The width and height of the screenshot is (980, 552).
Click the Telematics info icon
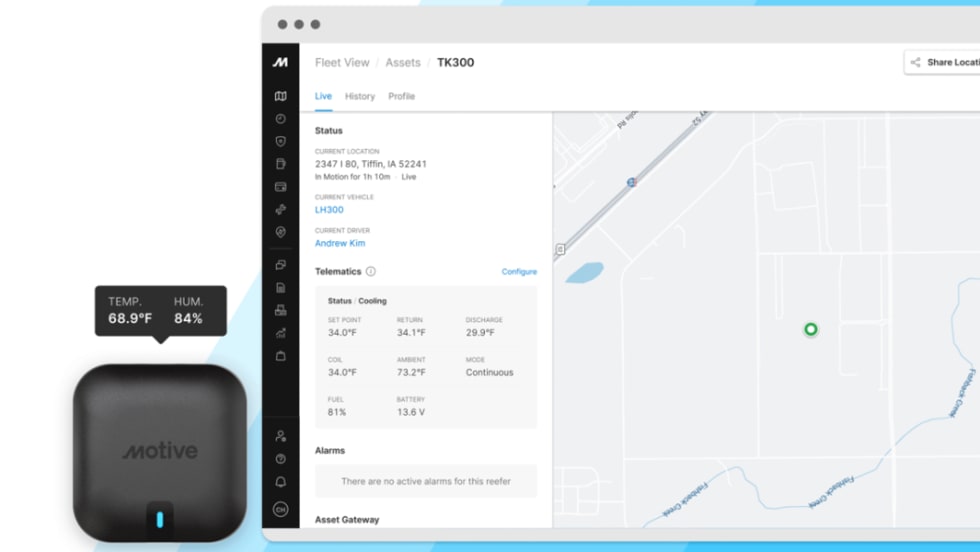point(371,271)
